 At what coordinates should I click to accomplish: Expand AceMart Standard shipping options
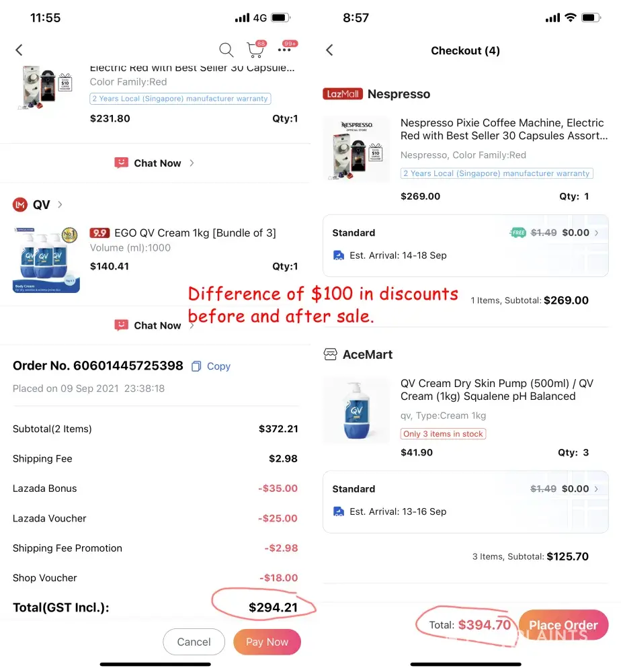point(596,489)
